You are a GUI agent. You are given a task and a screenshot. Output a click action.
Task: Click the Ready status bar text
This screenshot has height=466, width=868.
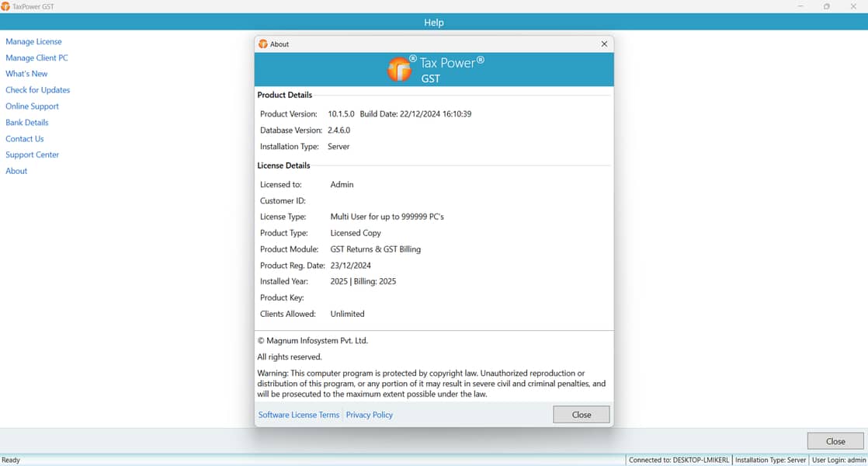point(11,460)
